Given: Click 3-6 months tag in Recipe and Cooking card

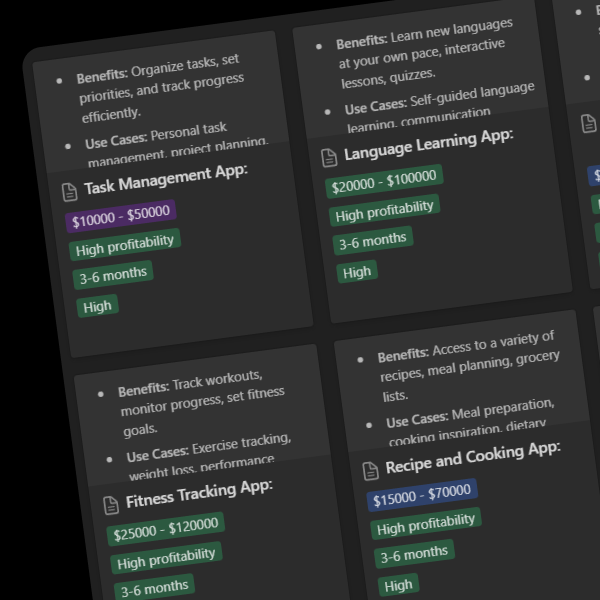Looking at the screenshot, I should pyautogui.click(x=414, y=554).
